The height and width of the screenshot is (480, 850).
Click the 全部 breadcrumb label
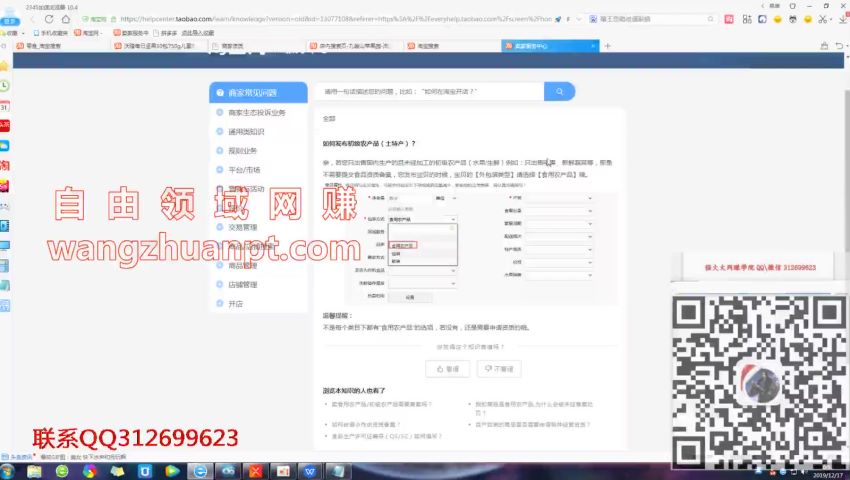coord(329,119)
